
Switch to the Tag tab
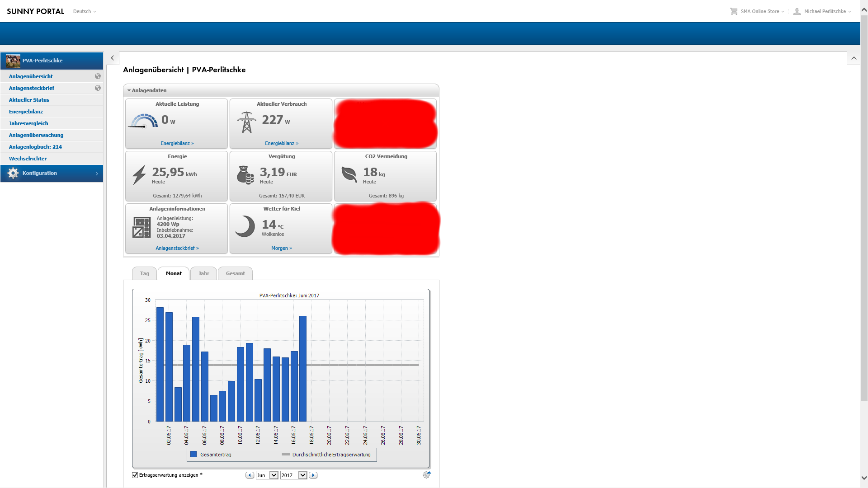tap(144, 273)
